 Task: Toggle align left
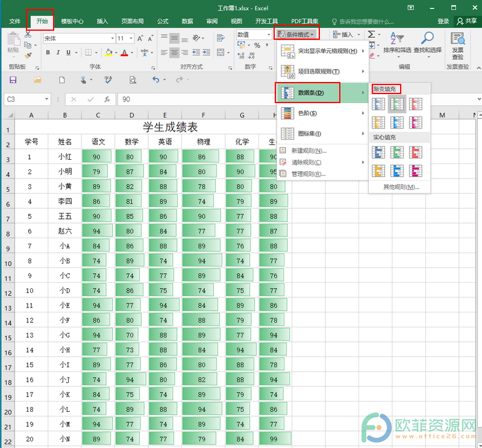[x=164, y=52]
